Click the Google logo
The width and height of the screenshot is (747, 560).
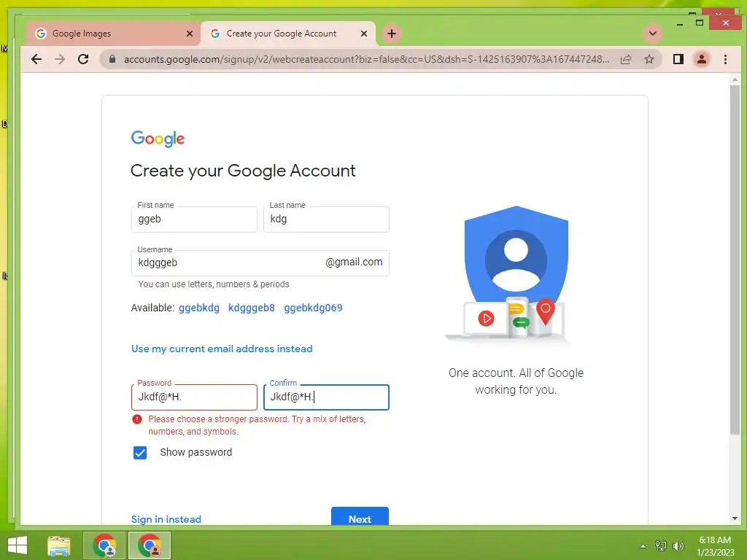(158, 139)
